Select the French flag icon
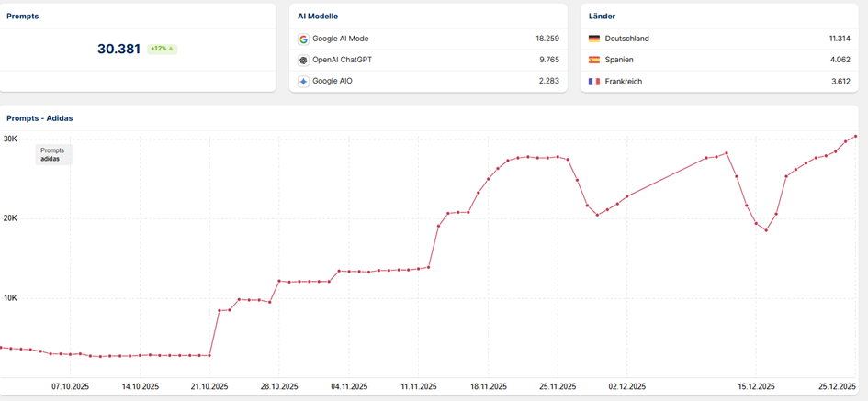This screenshot has width=868, height=401. [594, 82]
